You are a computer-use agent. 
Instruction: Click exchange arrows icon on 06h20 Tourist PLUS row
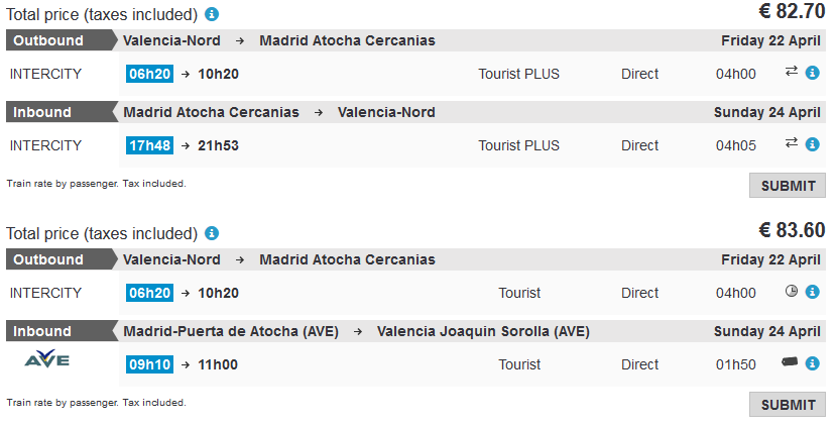pyautogui.click(x=791, y=72)
